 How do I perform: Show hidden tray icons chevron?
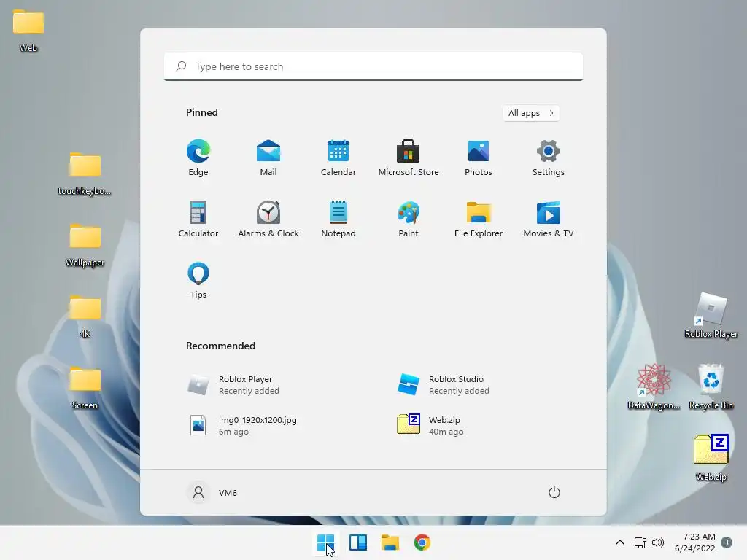(620, 542)
